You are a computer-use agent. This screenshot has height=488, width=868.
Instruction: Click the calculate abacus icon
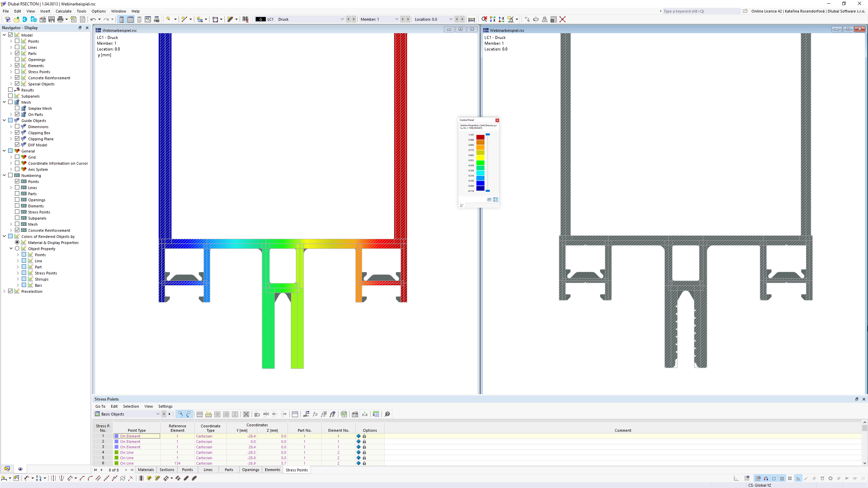click(x=472, y=19)
